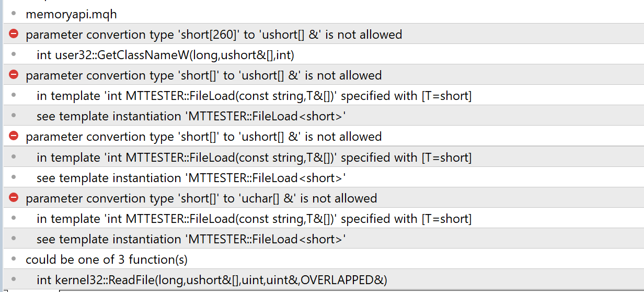Click the bullet next to the kernel32::ReadFile line
The height and width of the screenshot is (292, 644).
[14, 280]
